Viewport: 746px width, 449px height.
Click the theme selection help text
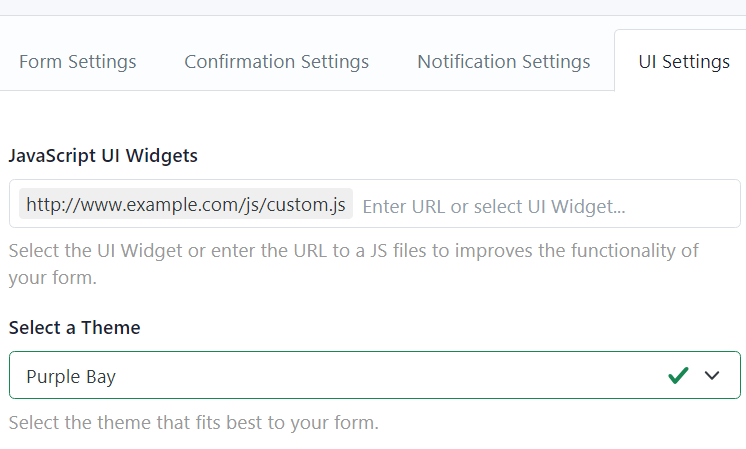pyautogui.click(x=193, y=422)
